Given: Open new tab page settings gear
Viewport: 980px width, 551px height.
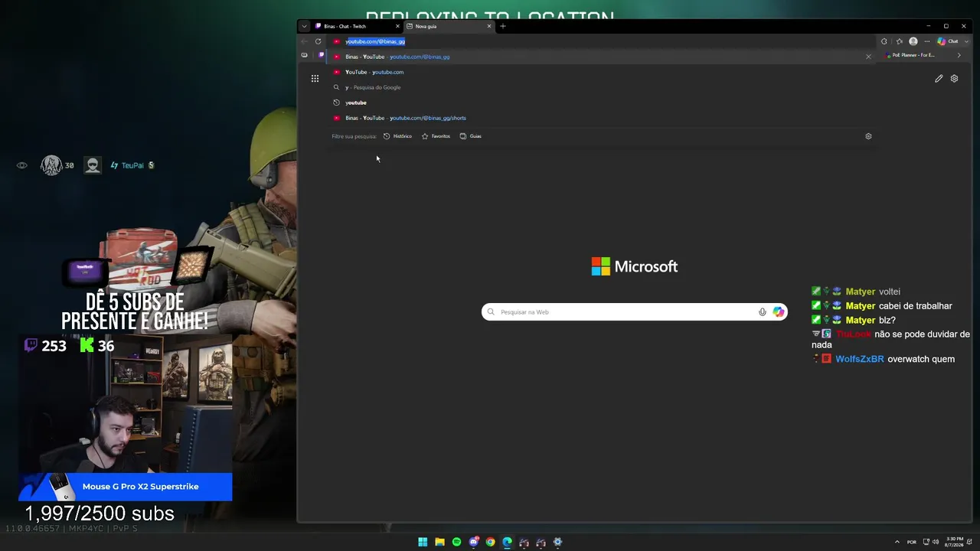Looking at the screenshot, I should tap(954, 78).
